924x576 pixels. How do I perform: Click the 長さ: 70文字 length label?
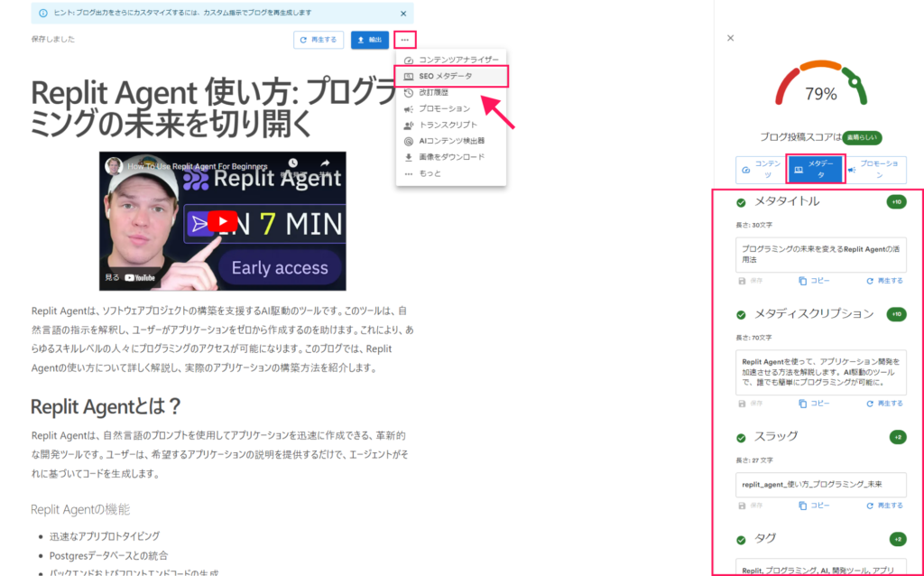coord(753,338)
